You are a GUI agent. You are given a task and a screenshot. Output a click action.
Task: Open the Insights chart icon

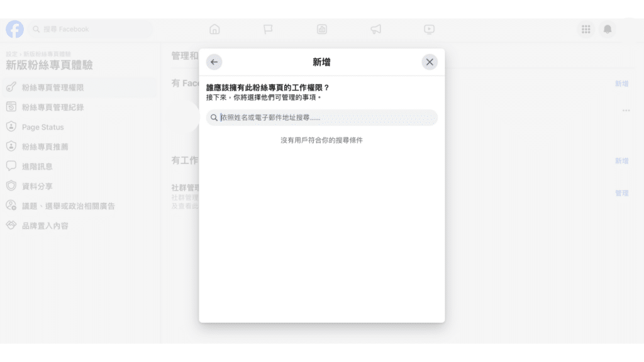pos(322,29)
